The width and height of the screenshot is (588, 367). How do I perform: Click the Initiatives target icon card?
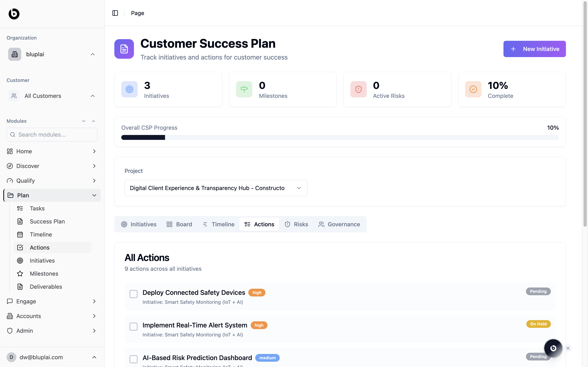129,89
